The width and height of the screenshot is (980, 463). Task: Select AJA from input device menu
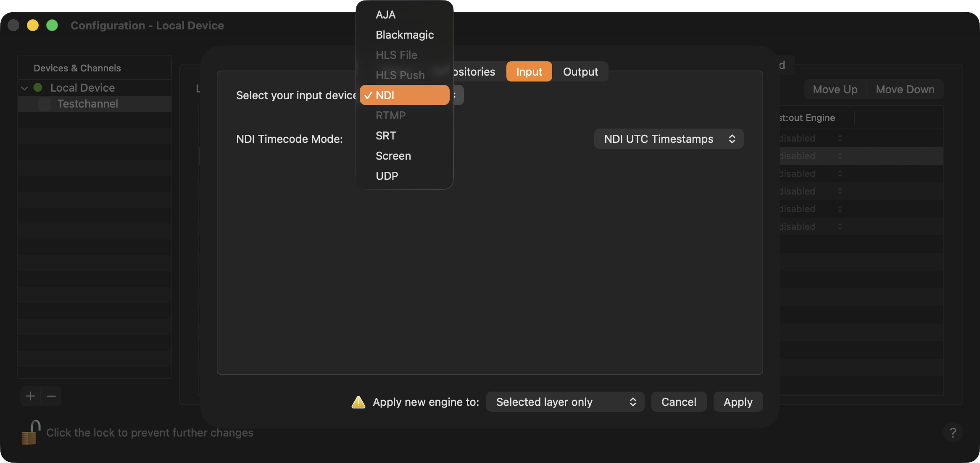[404, 15]
